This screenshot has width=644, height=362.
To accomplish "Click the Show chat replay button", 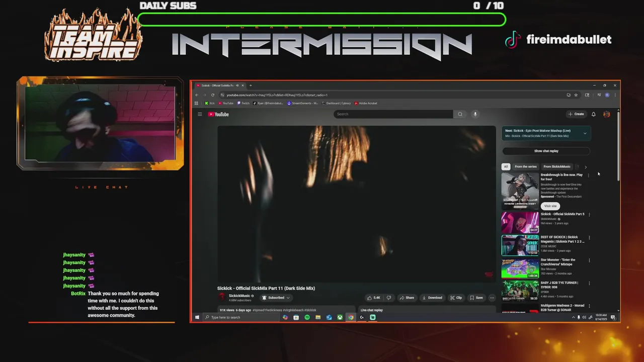I will point(546,151).
